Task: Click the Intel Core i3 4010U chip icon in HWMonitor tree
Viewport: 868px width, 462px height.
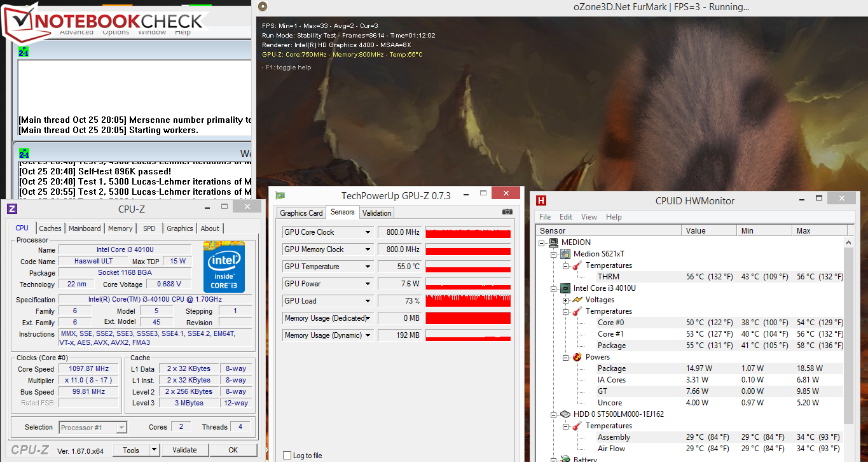Action: click(566, 288)
